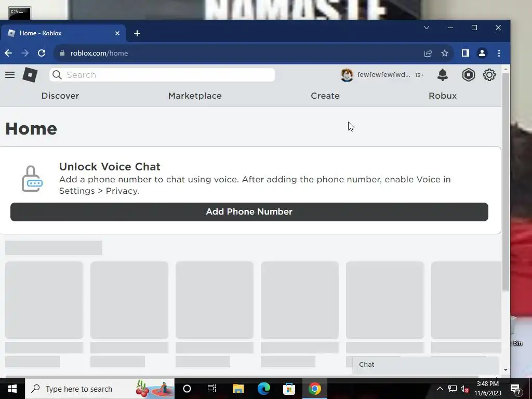Screen dimensions: 532x399
Task: Open the Roblox settings gear
Action: 489,75
